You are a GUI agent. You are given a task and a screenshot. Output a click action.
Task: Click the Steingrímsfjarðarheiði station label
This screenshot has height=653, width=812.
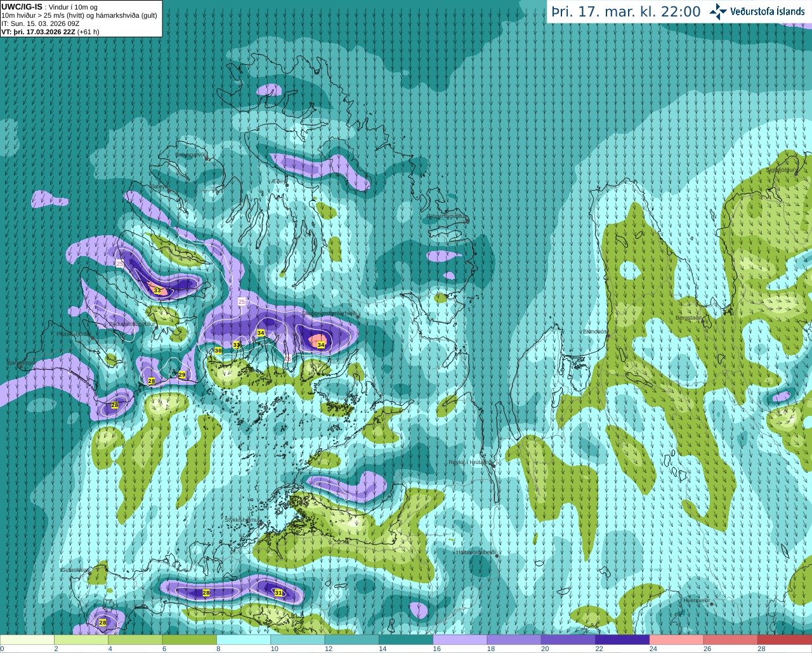[x=329, y=313]
